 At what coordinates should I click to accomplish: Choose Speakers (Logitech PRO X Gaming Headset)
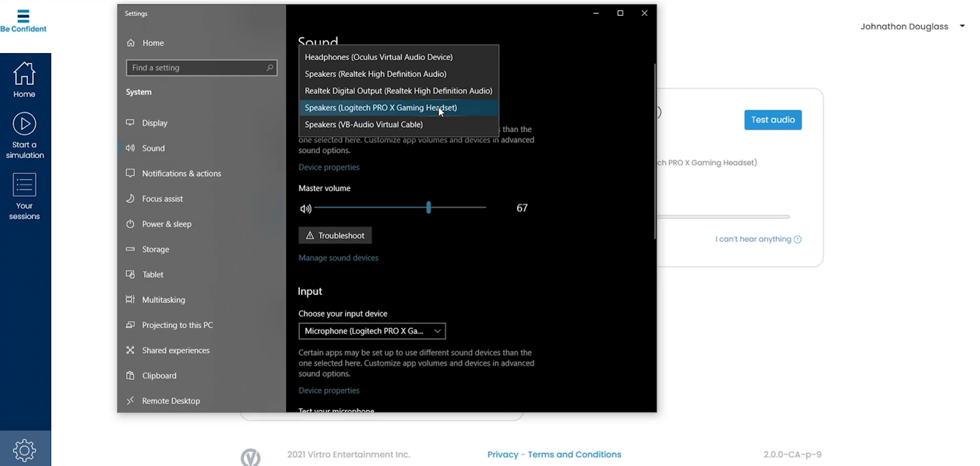point(398,108)
